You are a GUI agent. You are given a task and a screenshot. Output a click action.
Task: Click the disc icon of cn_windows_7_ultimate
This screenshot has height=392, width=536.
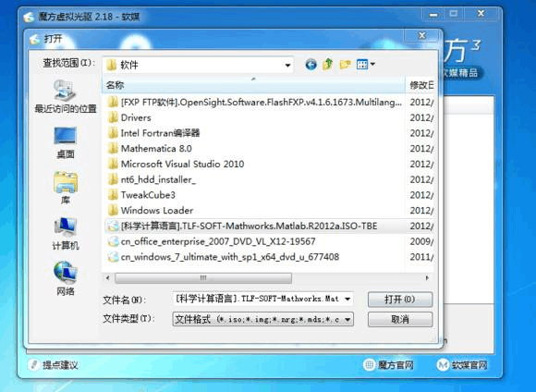click(x=113, y=257)
